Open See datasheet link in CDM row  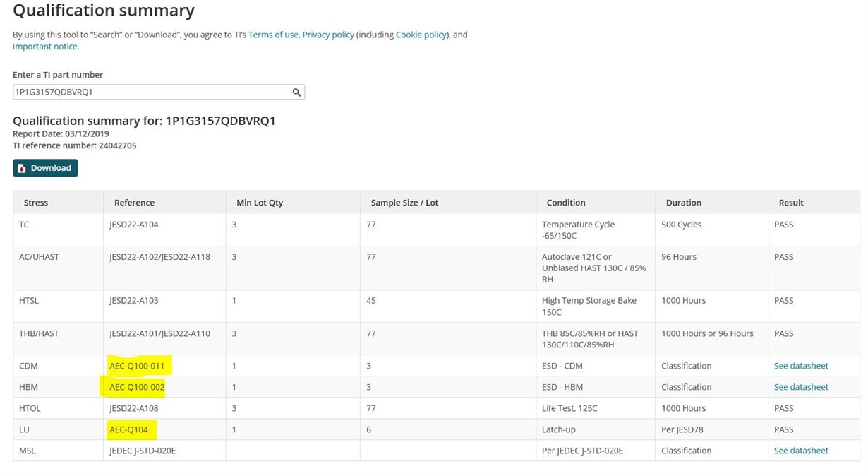pyautogui.click(x=801, y=366)
